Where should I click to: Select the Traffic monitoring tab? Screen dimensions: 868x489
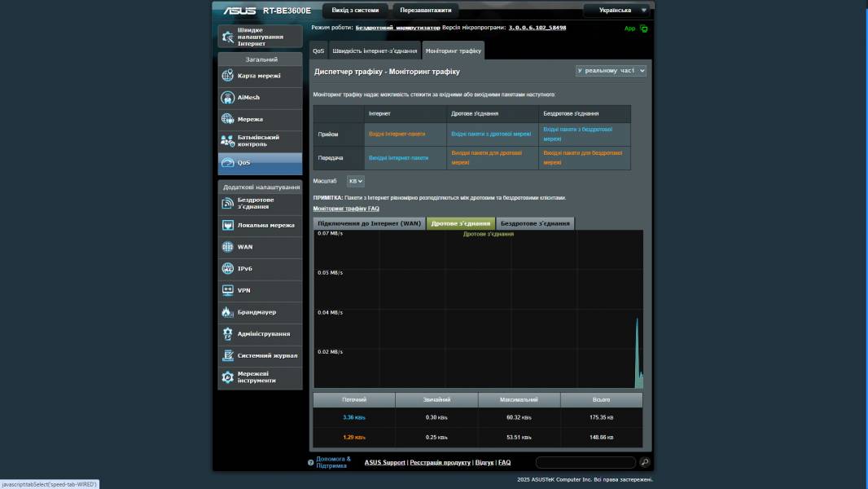[x=453, y=51]
